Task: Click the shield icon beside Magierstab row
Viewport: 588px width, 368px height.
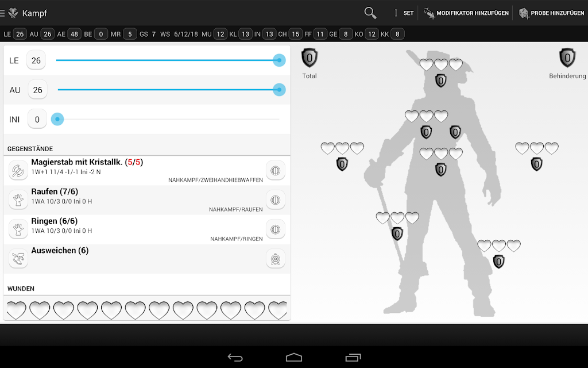Action: point(275,170)
